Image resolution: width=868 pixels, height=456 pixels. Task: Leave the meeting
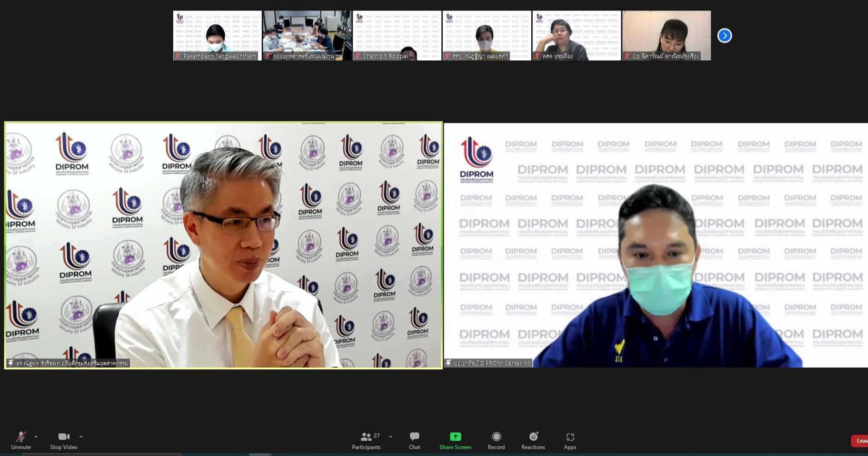[x=860, y=441]
